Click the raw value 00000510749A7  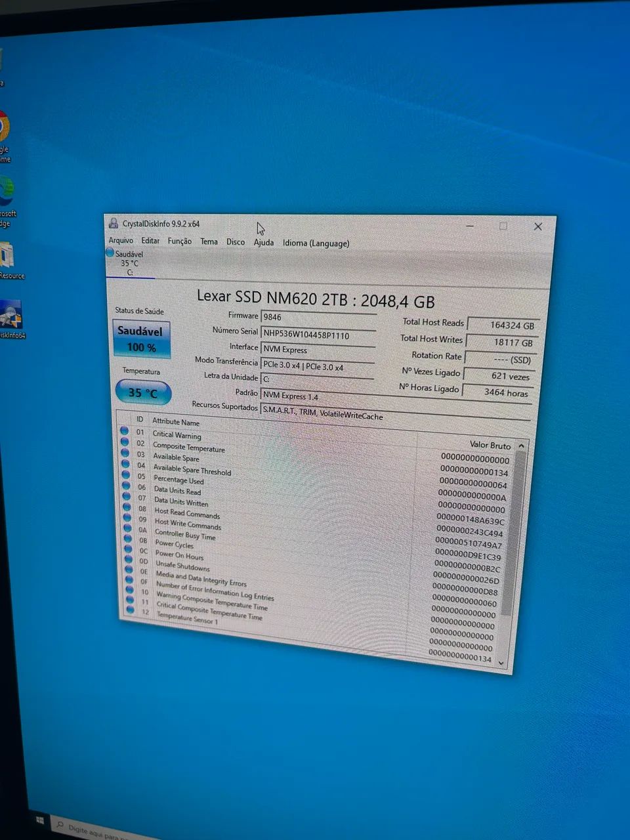(469, 543)
